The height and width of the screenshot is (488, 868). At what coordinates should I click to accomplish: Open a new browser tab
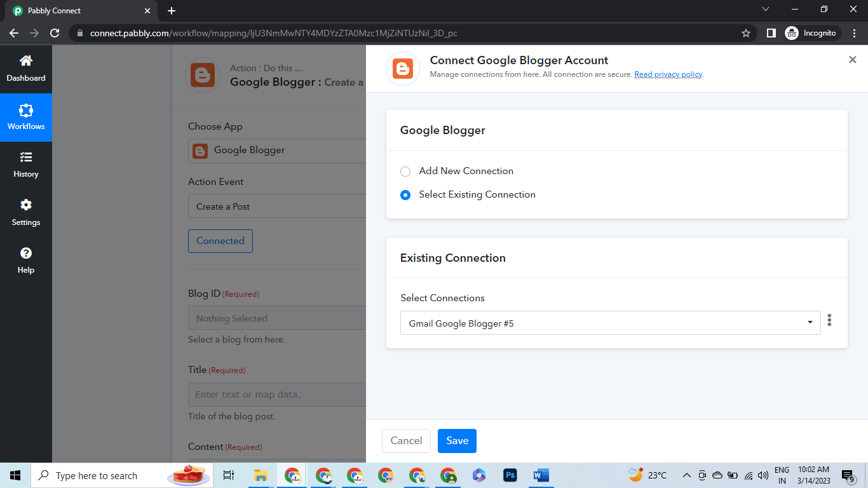[172, 11]
